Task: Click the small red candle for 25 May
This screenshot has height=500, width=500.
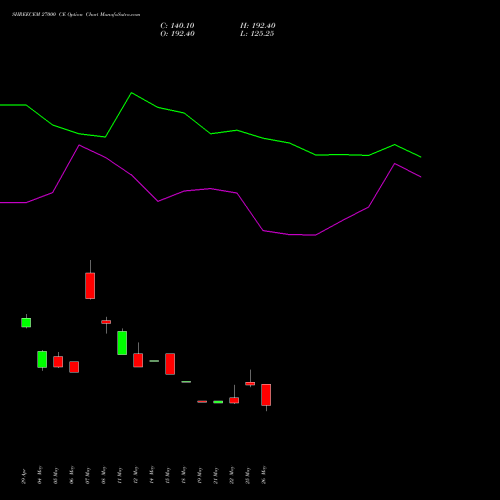Action: click(x=250, y=383)
